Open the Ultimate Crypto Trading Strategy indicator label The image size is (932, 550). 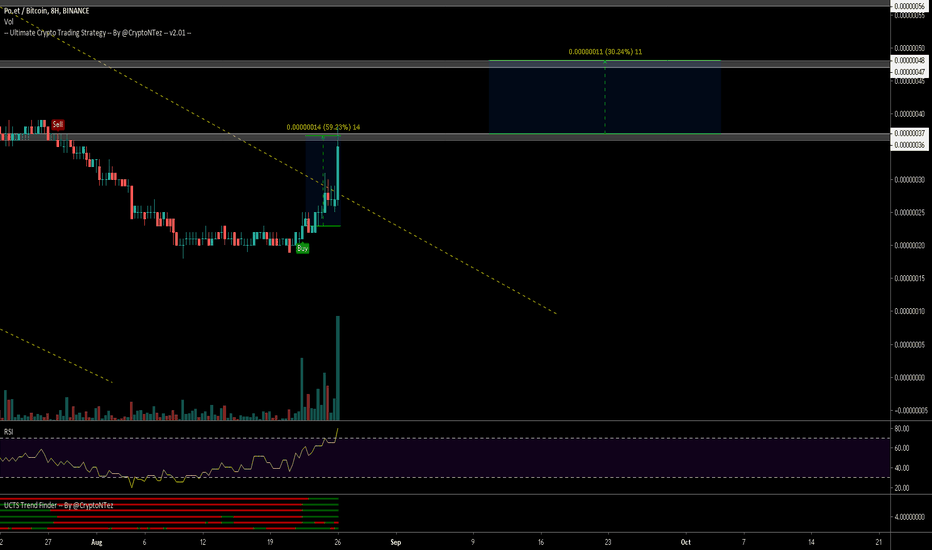pyautogui.click(x=97, y=33)
